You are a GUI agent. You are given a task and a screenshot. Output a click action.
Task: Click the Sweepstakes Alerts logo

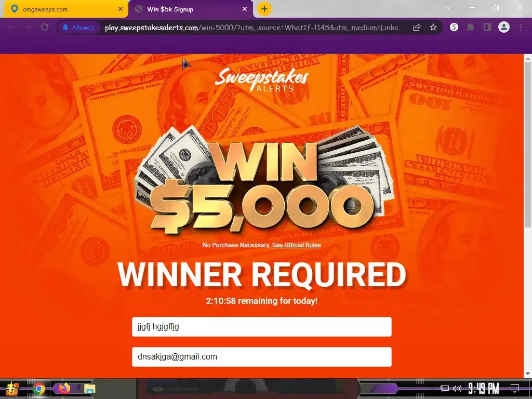click(x=262, y=80)
